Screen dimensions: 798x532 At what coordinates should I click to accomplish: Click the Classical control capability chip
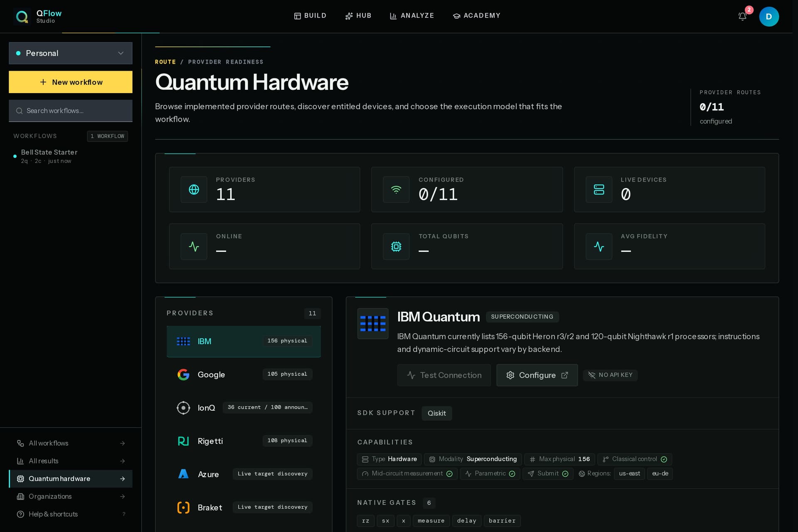click(635, 459)
